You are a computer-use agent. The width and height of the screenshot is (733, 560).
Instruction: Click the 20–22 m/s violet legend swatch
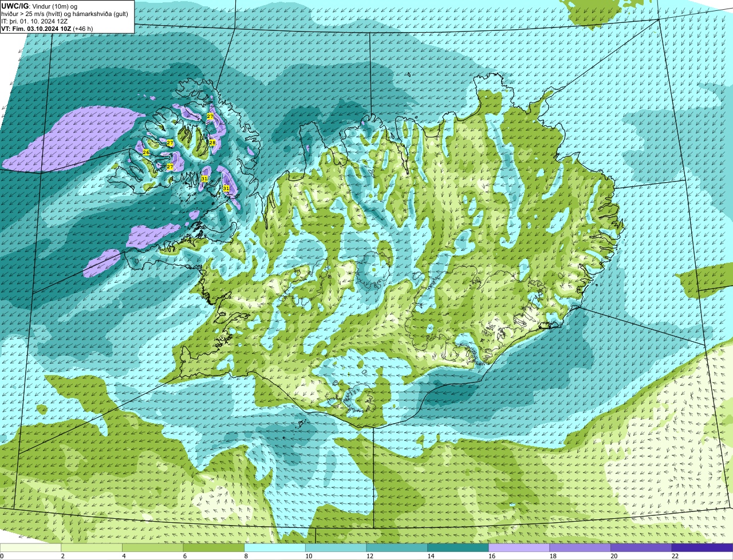(x=641, y=547)
